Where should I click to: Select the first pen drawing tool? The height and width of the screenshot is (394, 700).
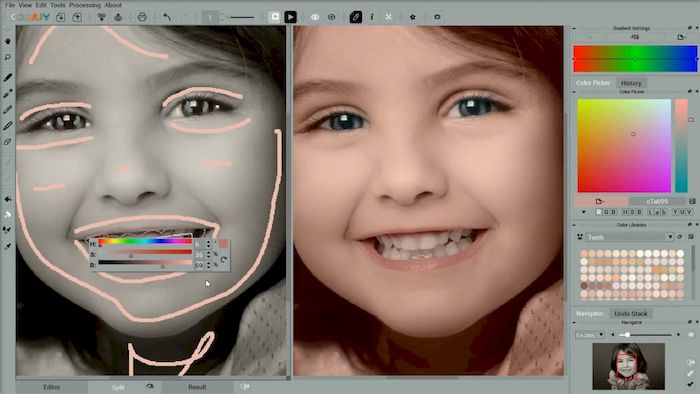[x=8, y=77]
